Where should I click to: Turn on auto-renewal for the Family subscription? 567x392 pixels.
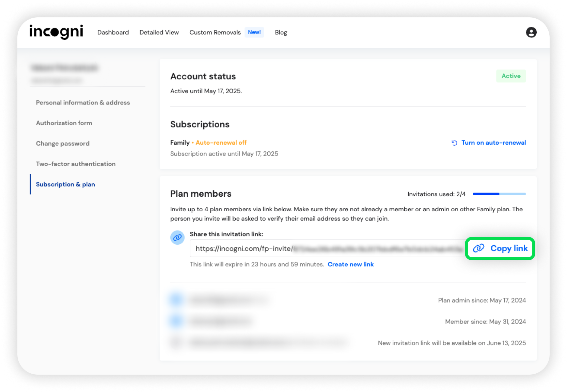click(489, 143)
